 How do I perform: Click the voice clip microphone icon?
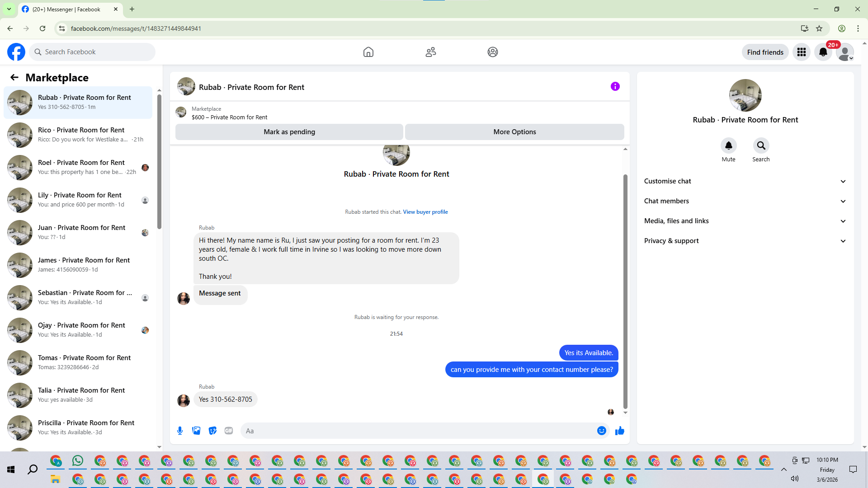[180, 431]
